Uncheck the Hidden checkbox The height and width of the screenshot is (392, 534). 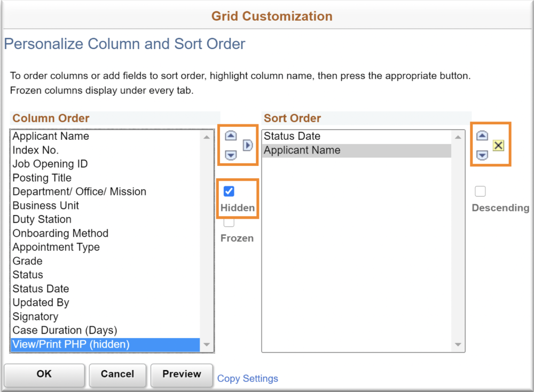229,191
